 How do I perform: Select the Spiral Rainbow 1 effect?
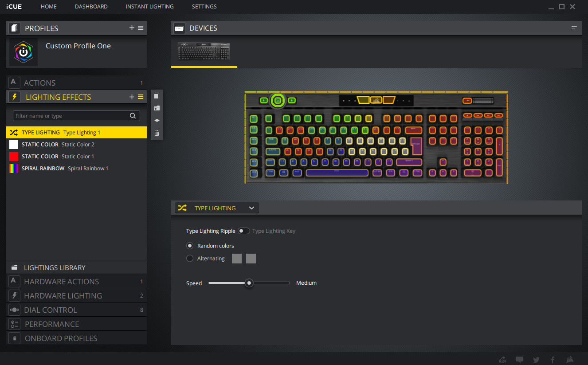click(x=76, y=169)
